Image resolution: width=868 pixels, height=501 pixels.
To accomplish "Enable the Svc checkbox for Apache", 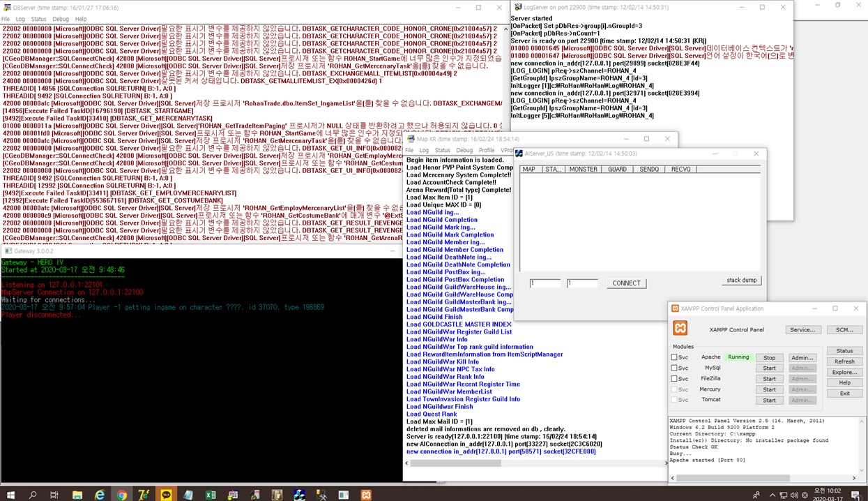I will click(674, 357).
